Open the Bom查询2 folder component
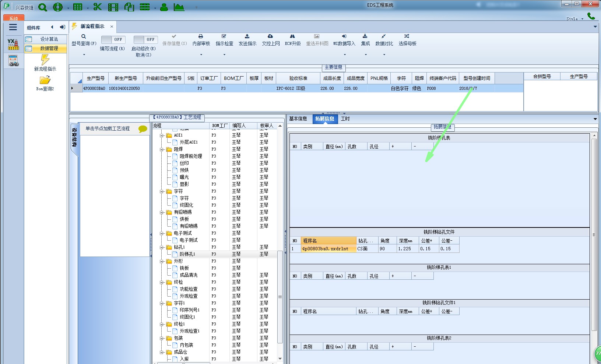 tap(45, 83)
